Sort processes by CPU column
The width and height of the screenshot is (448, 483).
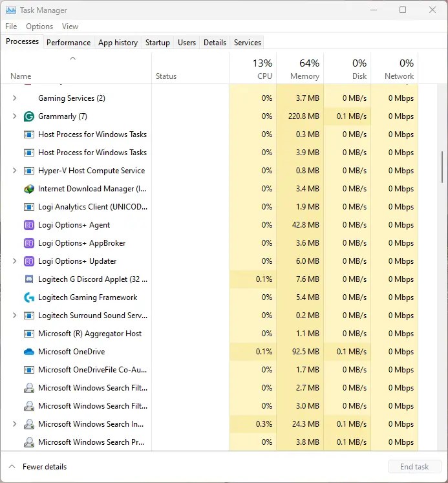(253, 68)
